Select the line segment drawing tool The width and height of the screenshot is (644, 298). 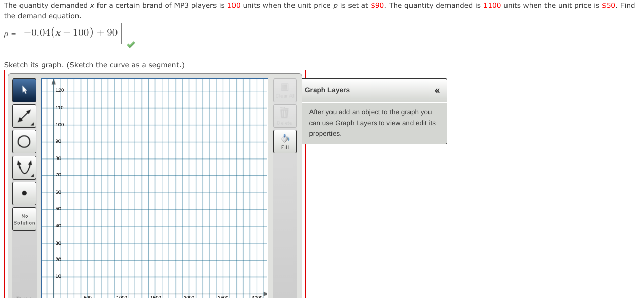tap(24, 115)
